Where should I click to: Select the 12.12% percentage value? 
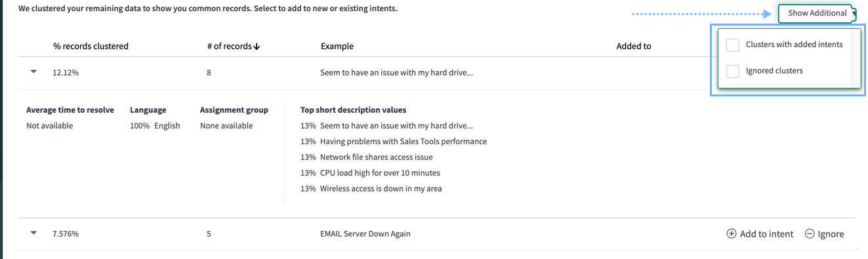66,73
